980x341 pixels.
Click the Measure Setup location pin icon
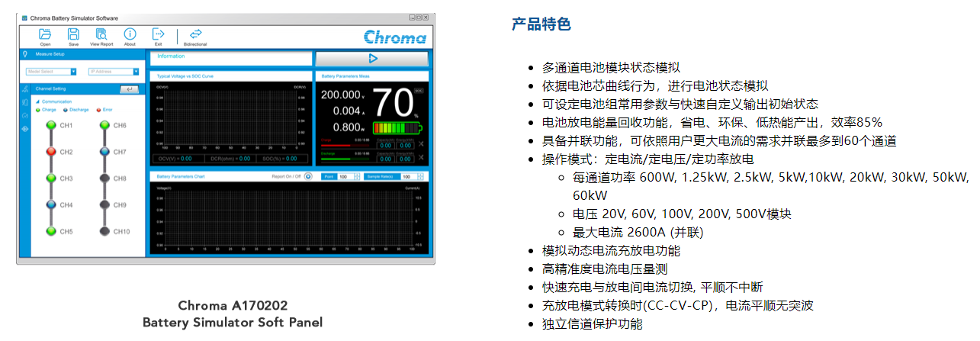point(25,54)
